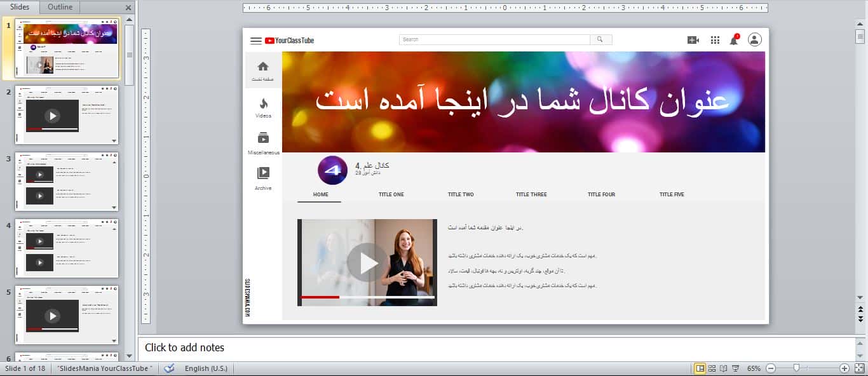
Task: Select slide 5 thumbnail
Action: (67, 315)
